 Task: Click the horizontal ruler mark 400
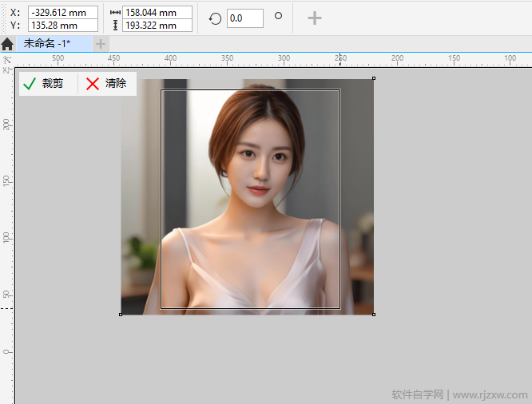[170, 58]
